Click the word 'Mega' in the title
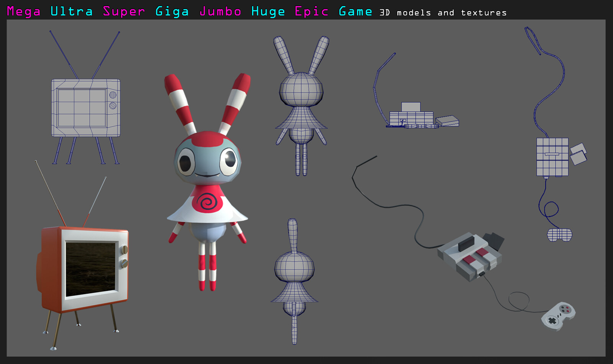613x364 pixels. point(24,11)
